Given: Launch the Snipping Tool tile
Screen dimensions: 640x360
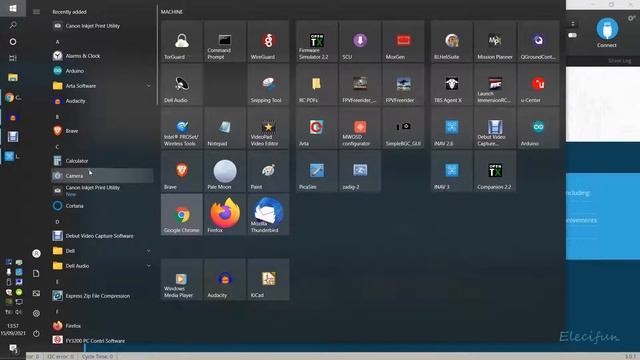Looking at the screenshot, I should pos(268,85).
